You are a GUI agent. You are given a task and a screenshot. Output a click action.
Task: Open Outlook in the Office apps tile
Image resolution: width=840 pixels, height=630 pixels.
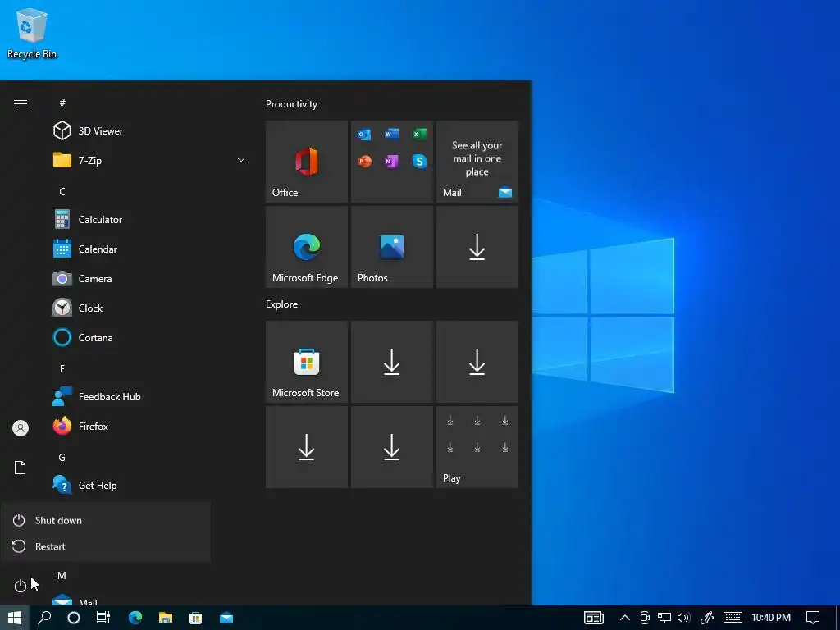(x=364, y=134)
